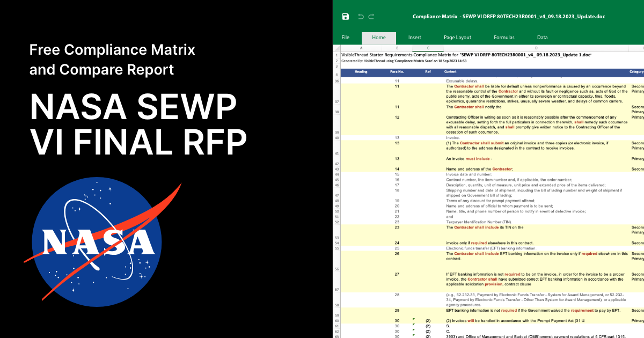
Task: Click the green flag marker on row 62
Action: [413, 330]
